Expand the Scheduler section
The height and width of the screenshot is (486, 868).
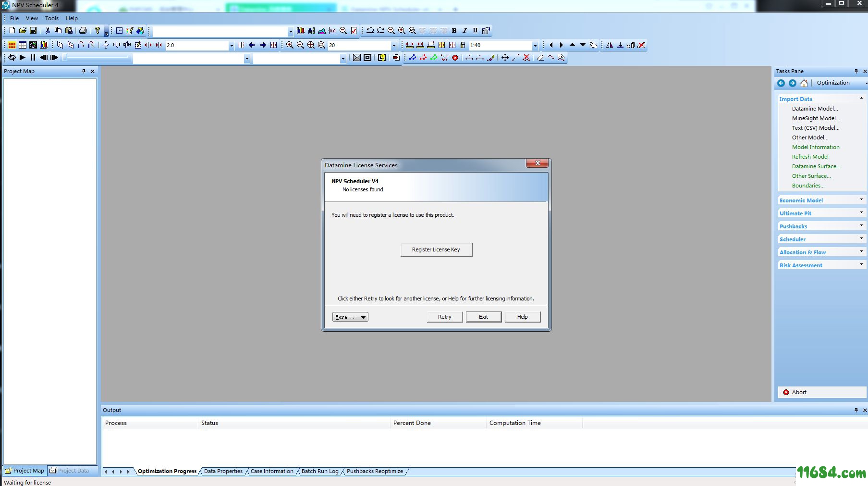click(x=821, y=239)
